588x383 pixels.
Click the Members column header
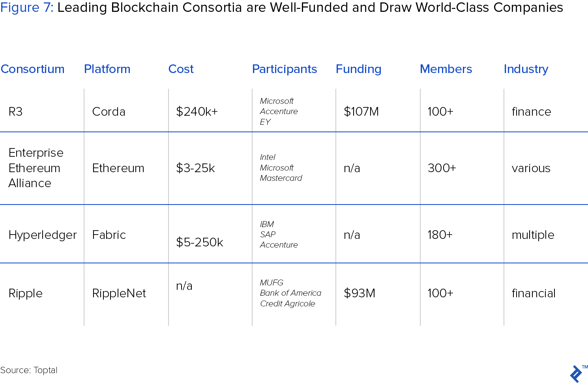446,69
